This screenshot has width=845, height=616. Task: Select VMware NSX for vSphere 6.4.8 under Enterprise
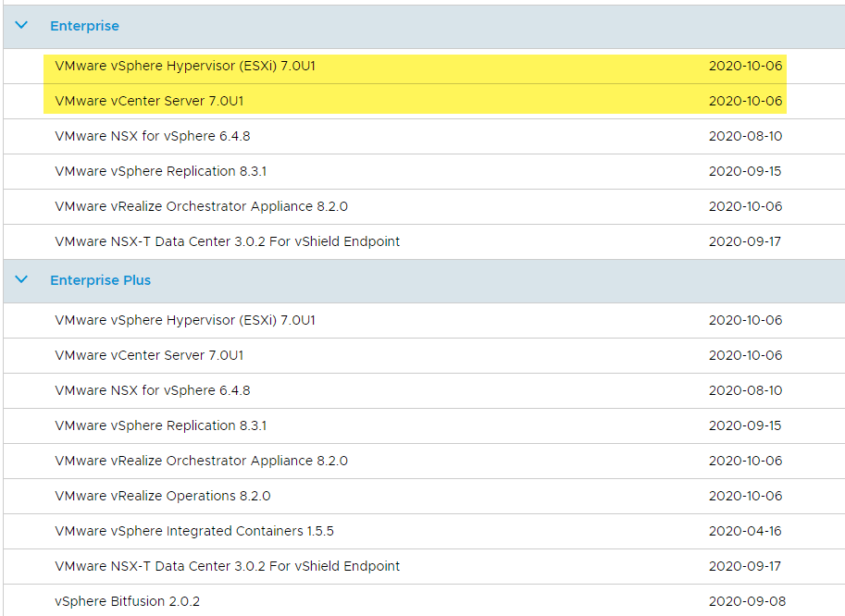[153, 136]
